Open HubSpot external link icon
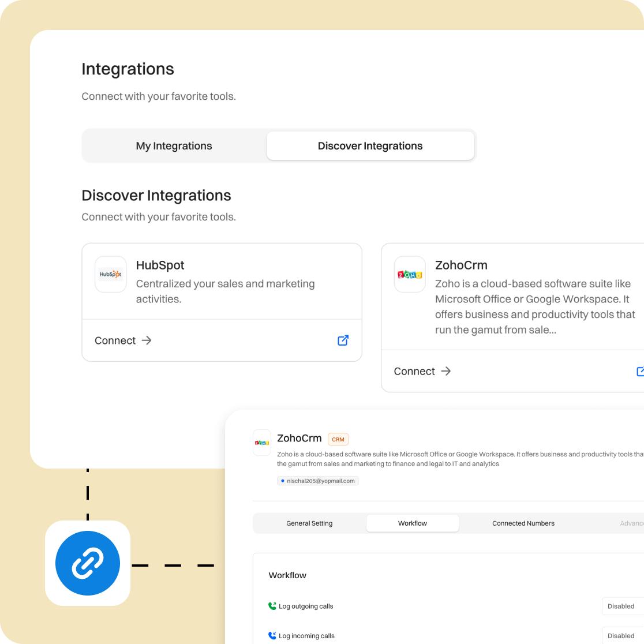The height and width of the screenshot is (644, 644). [x=343, y=340]
